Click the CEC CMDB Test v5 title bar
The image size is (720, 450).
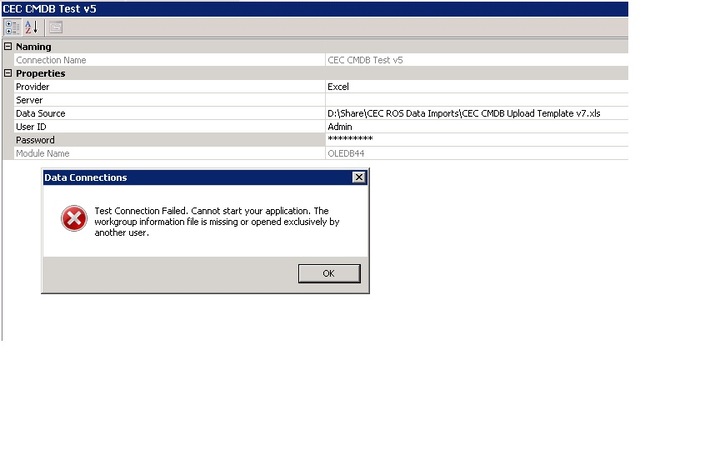pyautogui.click(x=300, y=8)
